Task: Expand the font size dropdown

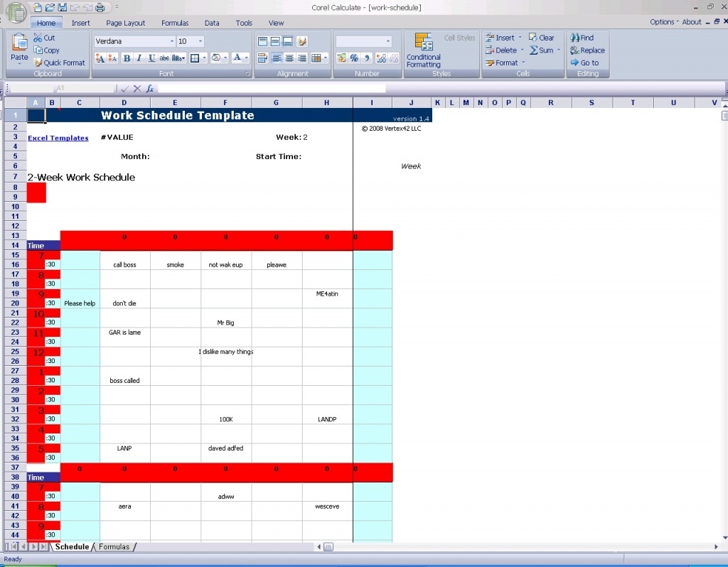Action: point(200,41)
